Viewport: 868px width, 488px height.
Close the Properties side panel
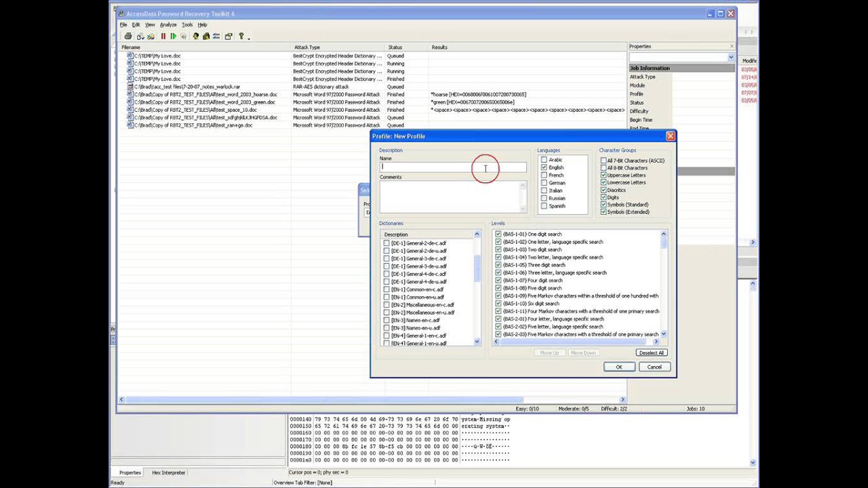point(732,46)
